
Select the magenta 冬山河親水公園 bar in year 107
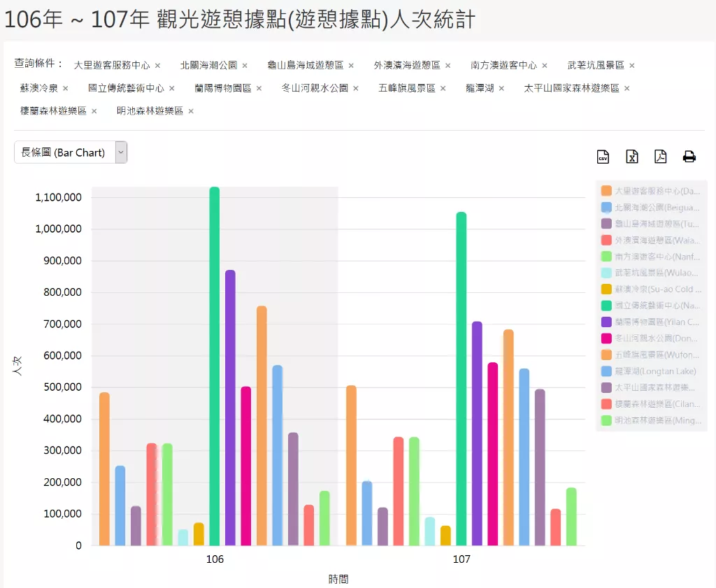click(493, 454)
